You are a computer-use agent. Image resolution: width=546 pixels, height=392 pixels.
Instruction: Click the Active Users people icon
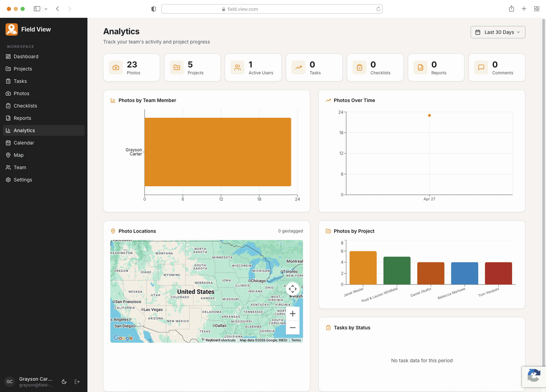238,68
